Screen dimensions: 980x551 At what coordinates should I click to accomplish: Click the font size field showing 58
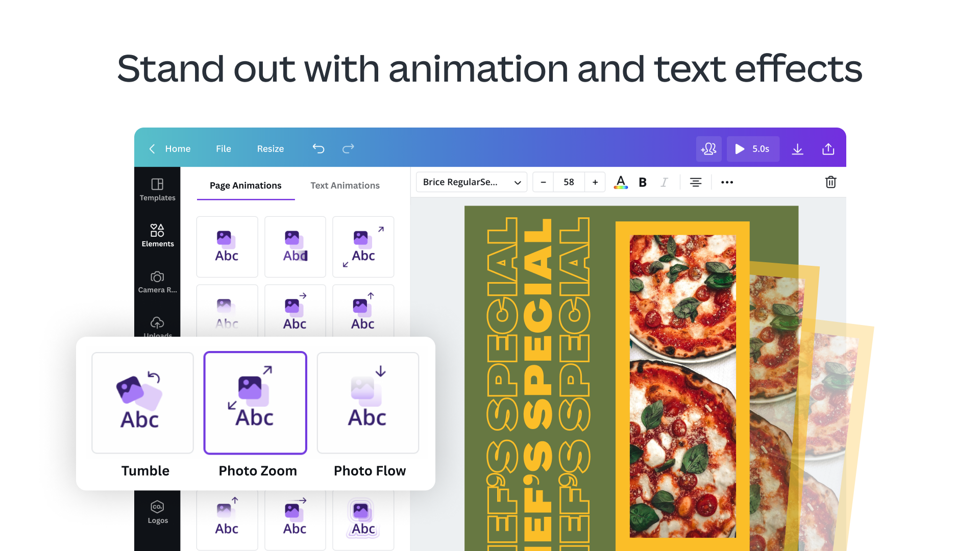pos(569,182)
